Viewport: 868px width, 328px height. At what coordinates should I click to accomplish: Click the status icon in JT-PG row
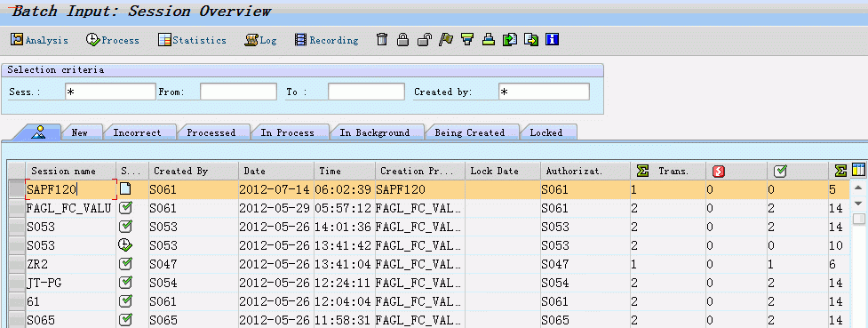[x=125, y=283]
